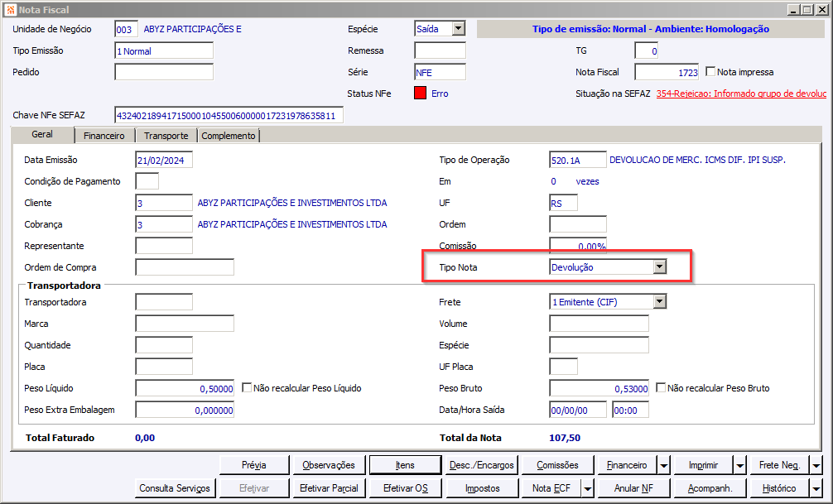Click the Condição de Pagamento field
The height and width of the screenshot is (504, 833).
[x=147, y=181]
